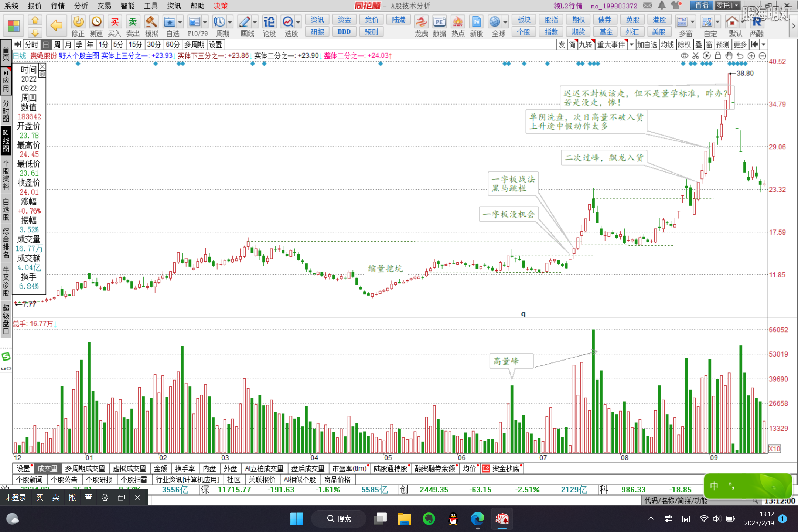Switch to the 周 weekly period tab
The image size is (798, 532).
pyautogui.click(x=57, y=45)
